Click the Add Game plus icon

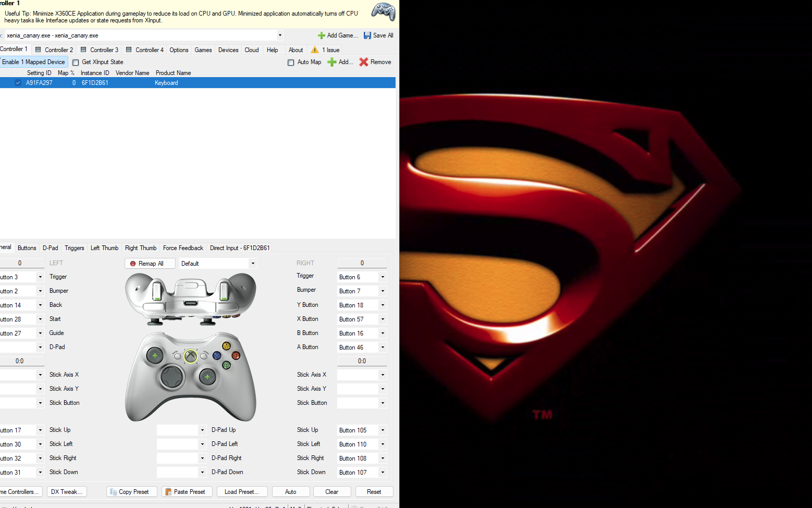[322, 35]
